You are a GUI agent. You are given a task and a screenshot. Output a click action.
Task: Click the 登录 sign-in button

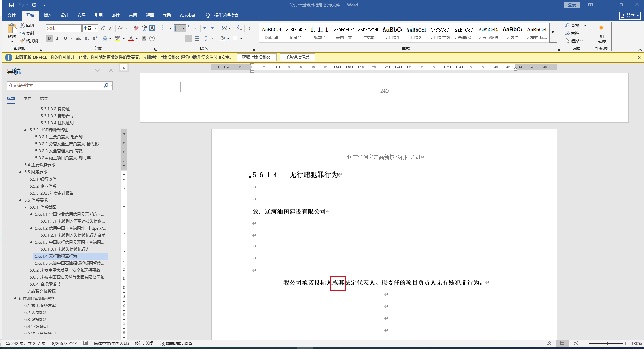(x=572, y=5)
